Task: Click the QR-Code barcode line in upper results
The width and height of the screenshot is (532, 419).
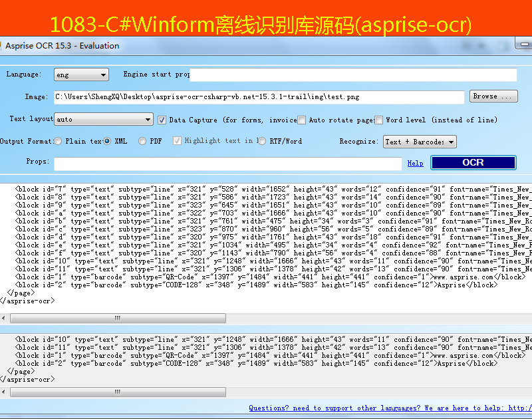Action: click(270, 277)
